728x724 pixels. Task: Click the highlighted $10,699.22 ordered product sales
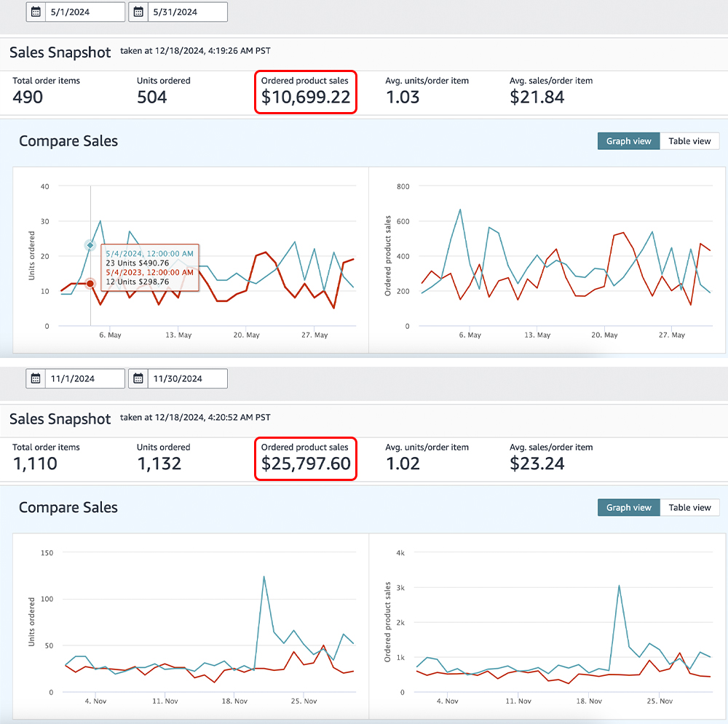coord(306,97)
